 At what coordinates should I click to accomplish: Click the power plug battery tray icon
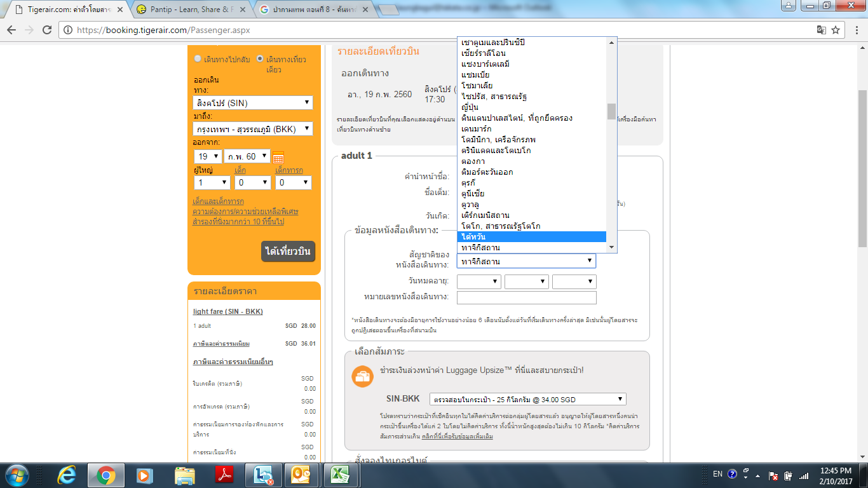(x=789, y=475)
